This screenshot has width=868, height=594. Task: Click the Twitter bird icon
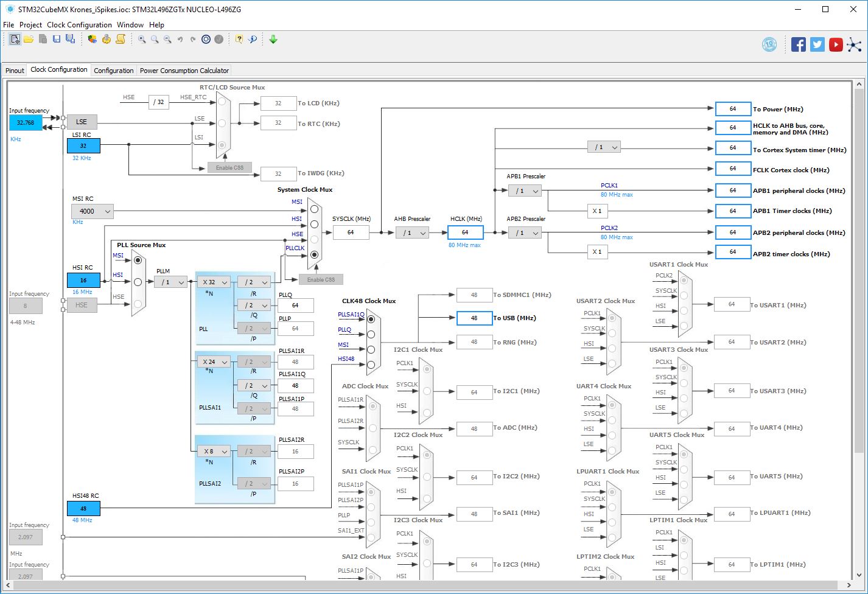pyautogui.click(x=817, y=44)
